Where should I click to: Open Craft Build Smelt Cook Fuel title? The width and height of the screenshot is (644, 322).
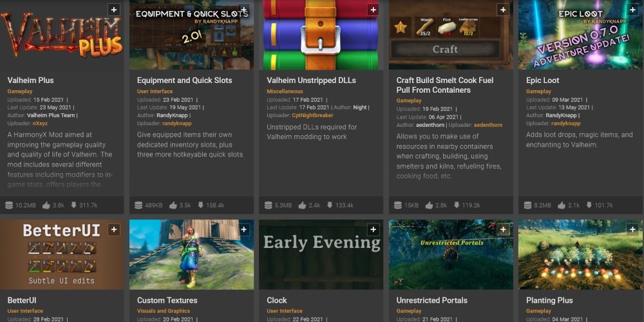(x=445, y=85)
